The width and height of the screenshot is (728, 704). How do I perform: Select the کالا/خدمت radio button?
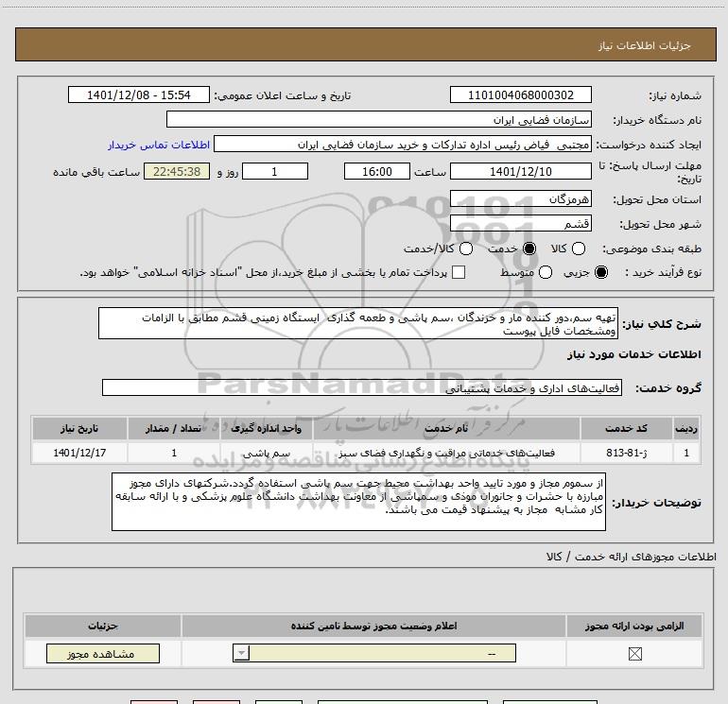(466, 249)
